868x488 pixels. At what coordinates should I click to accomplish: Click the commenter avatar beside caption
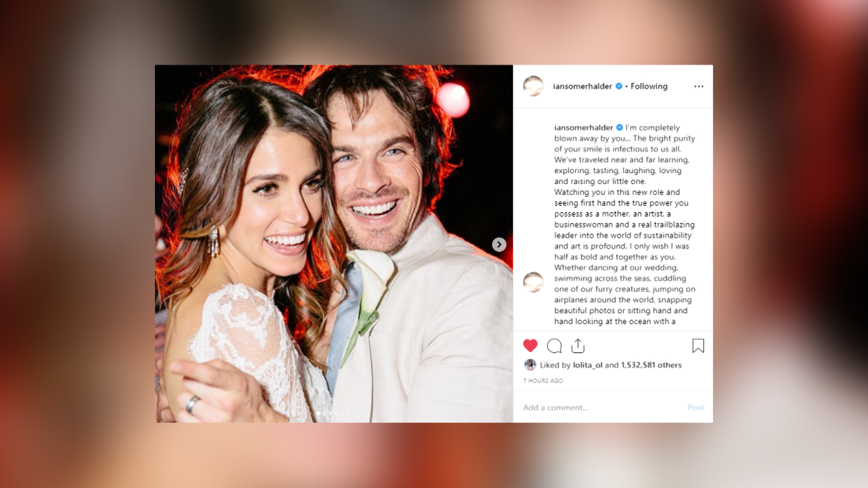(533, 282)
